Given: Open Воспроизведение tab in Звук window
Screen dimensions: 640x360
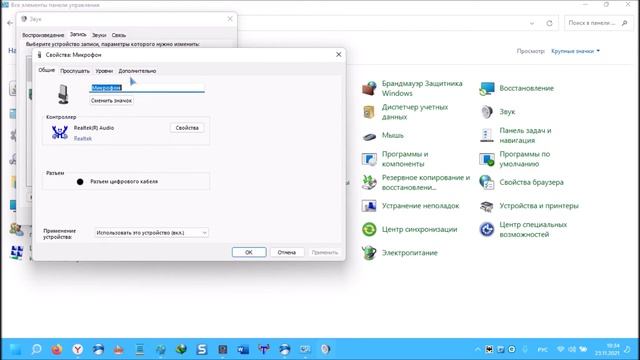Looking at the screenshot, I should pos(43,35).
